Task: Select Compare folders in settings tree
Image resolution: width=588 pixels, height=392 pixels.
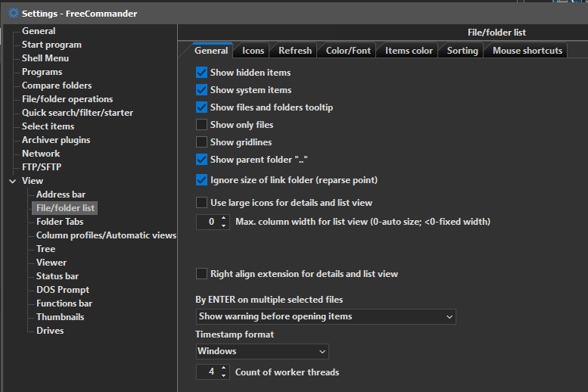Action: point(57,86)
